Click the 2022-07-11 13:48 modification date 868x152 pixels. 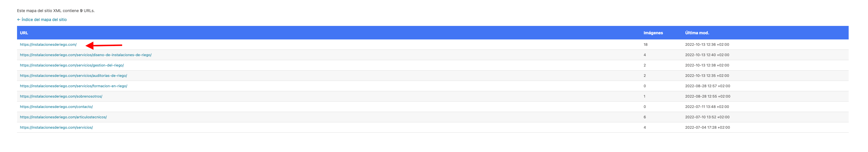(x=707, y=107)
